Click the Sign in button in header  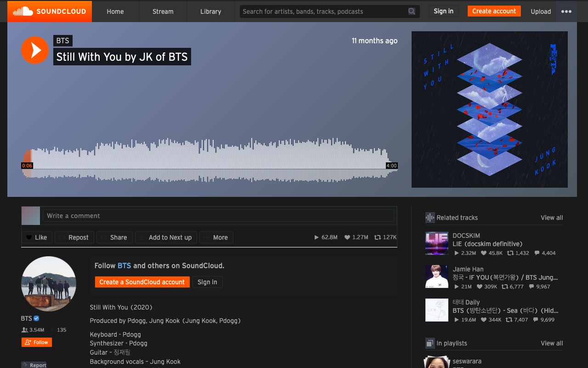coord(443,11)
